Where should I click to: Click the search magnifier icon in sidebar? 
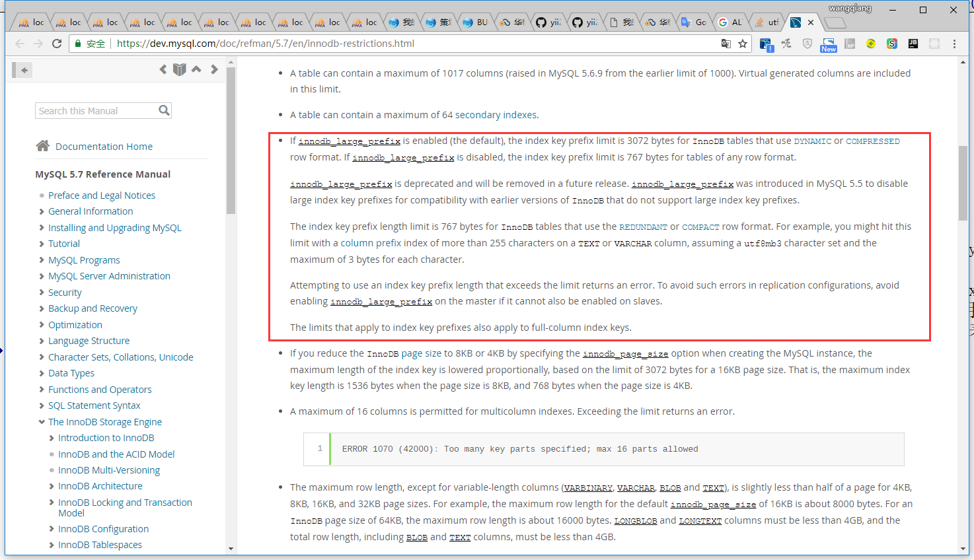(x=164, y=110)
